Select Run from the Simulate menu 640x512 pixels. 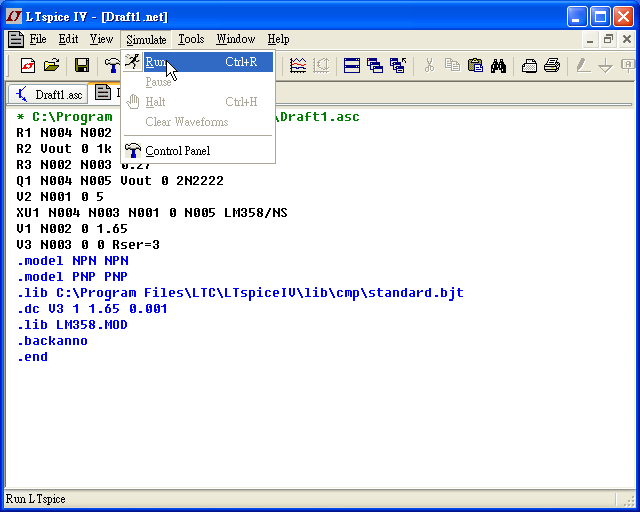pyautogui.click(x=199, y=62)
